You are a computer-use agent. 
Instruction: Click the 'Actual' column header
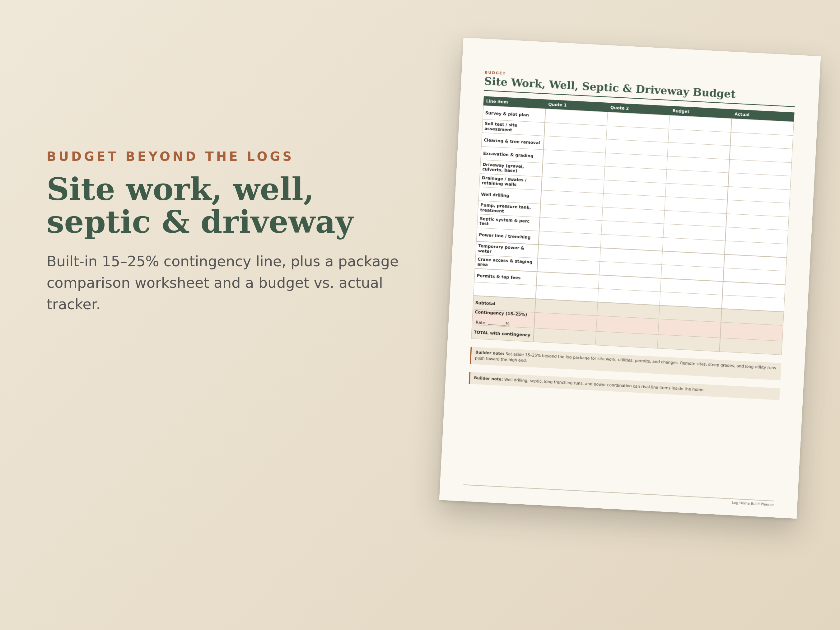coord(742,114)
